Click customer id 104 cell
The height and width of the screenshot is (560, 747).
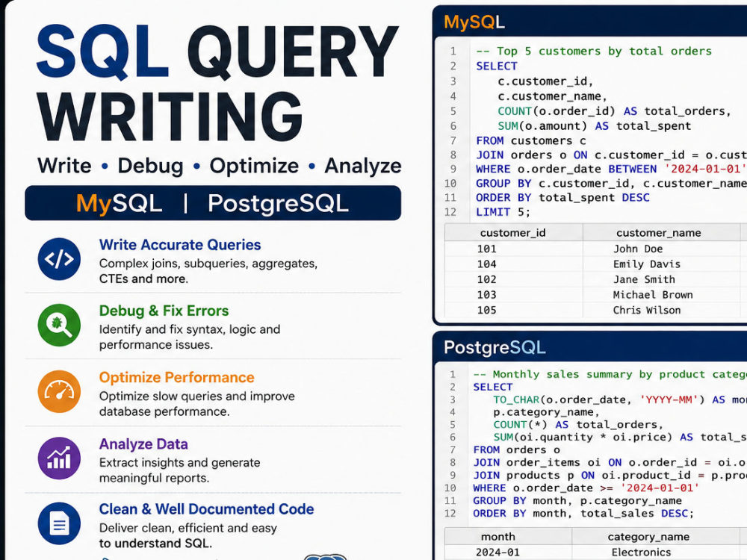tap(487, 264)
